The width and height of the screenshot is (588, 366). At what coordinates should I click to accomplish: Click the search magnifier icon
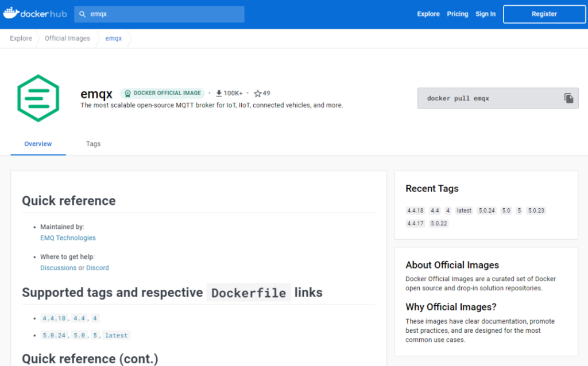click(83, 14)
